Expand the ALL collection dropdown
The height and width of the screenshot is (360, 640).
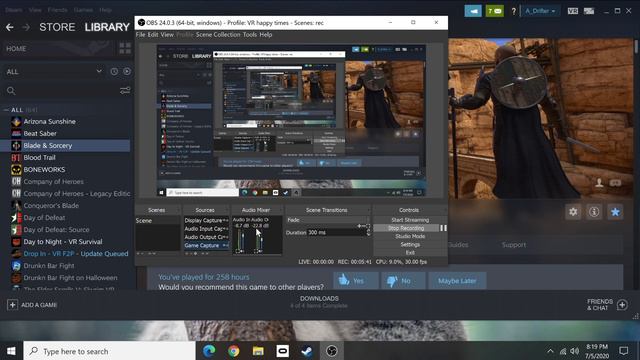coord(99,71)
